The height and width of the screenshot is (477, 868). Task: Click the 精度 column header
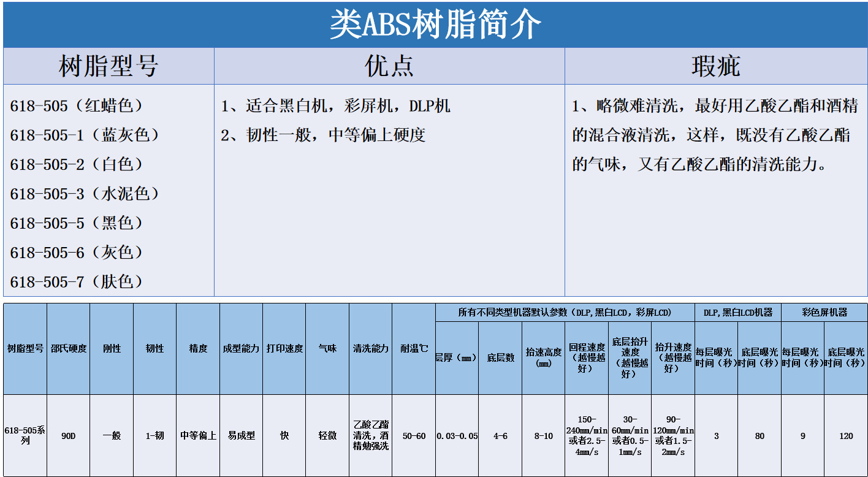(x=198, y=348)
